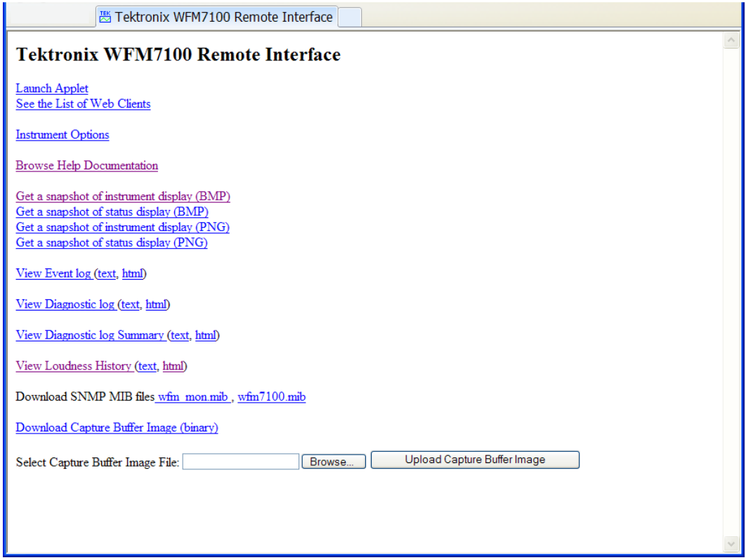Click the Tektronix tab favicon icon
The width and height of the screenshot is (746, 560).
pyautogui.click(x=105, y=17)
